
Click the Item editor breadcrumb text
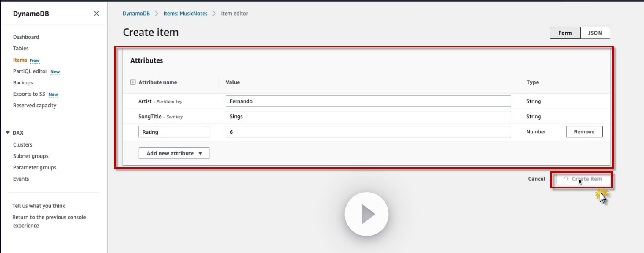(234, 14)
